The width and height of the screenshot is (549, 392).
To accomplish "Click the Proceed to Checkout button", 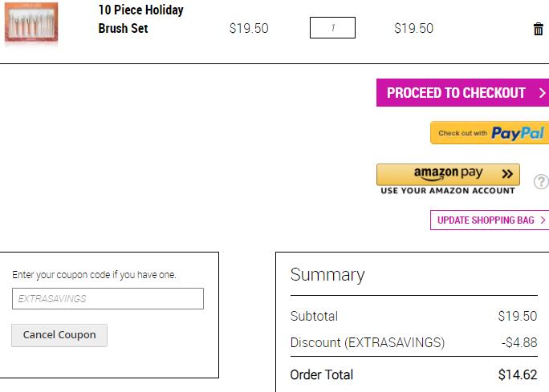I will point(458,93).
